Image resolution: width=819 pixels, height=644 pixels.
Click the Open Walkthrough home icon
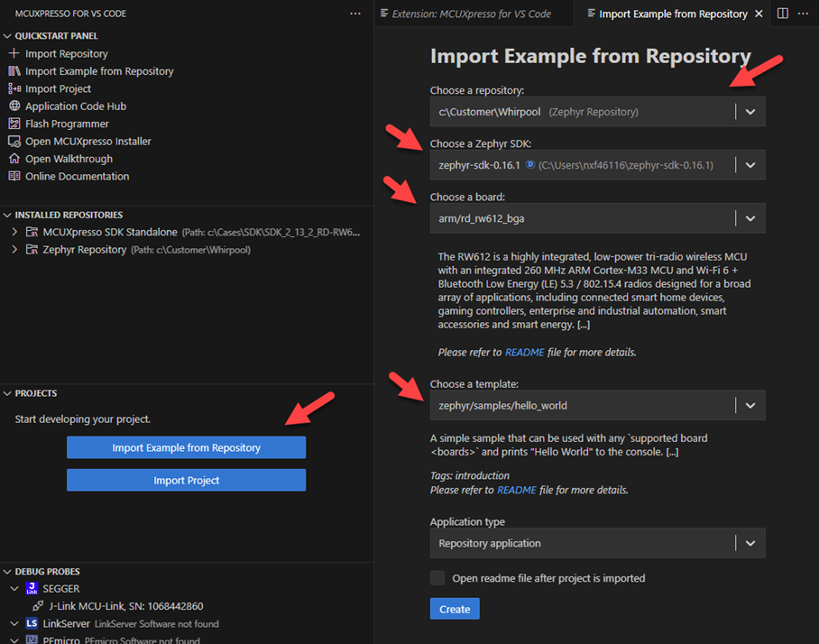click(x=14, y=159)
